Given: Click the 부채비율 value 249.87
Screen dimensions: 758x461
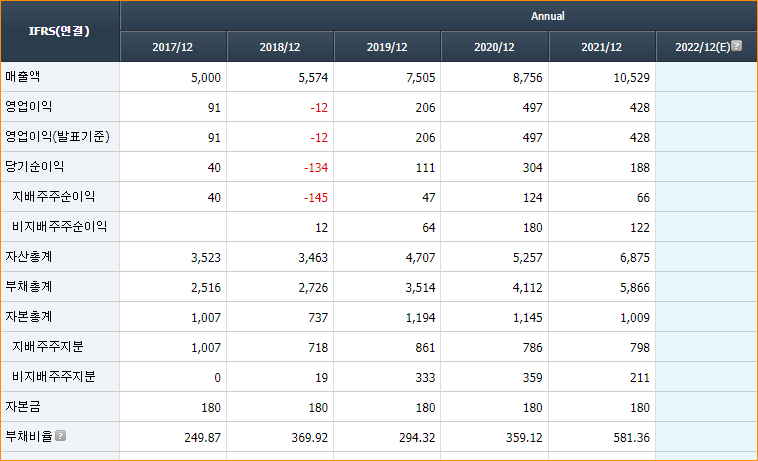Looking at the screenshot, I should [203, 437].
